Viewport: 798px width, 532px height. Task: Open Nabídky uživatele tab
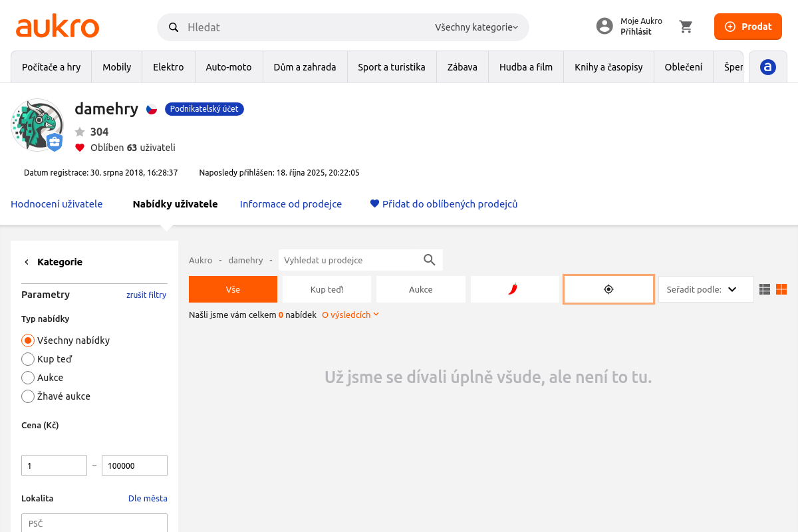pyautogui.click(x=176, y=204)
